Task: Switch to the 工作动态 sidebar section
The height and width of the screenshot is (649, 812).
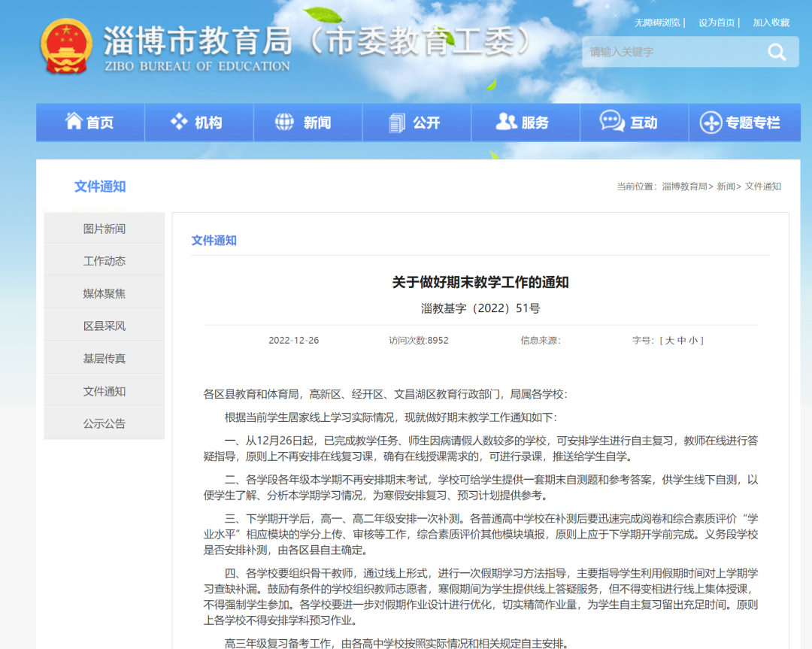Action: tap(104, 259)
